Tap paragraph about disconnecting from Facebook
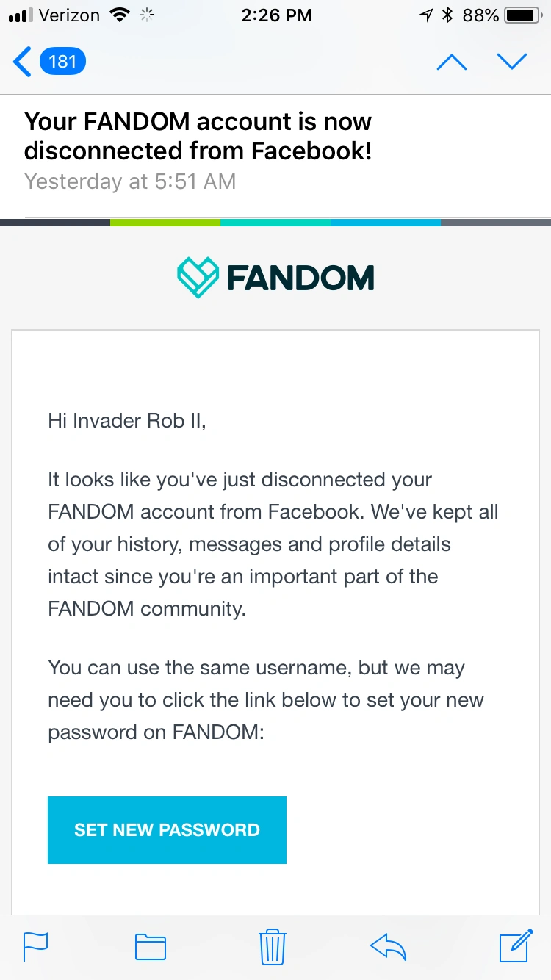Image resolution: width=551 pixels, height=980 pixels. [273, 544]
